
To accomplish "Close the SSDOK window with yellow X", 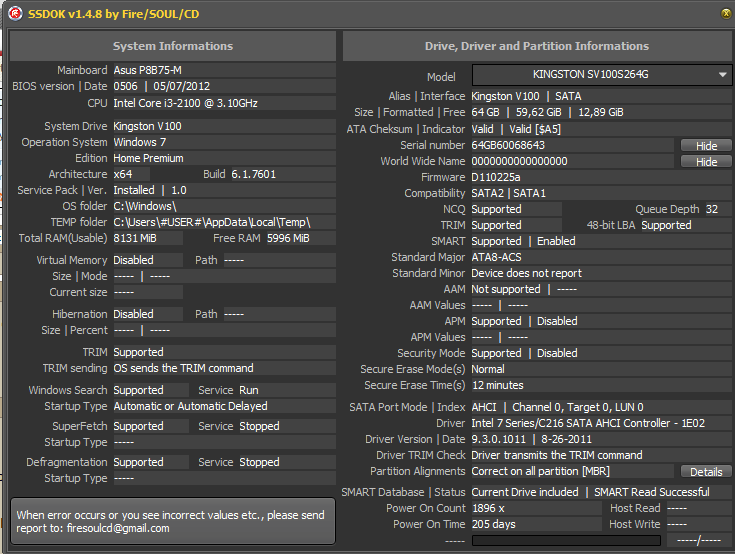I will 726,14.
